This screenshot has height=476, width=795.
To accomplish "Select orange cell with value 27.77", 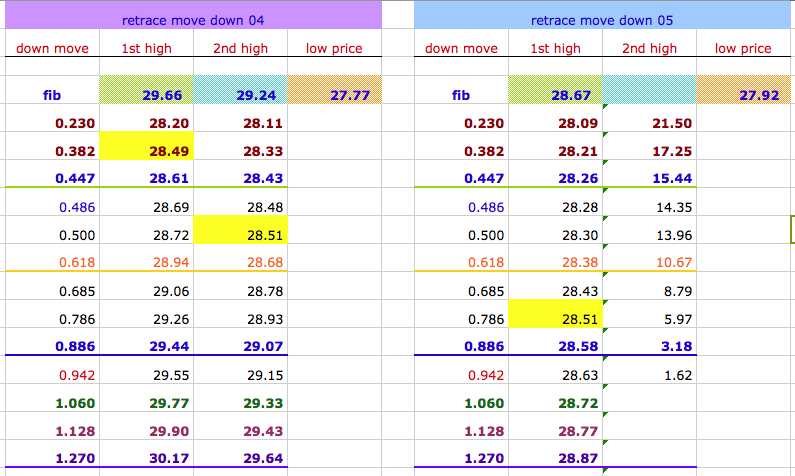I will (x=334, y=90).
